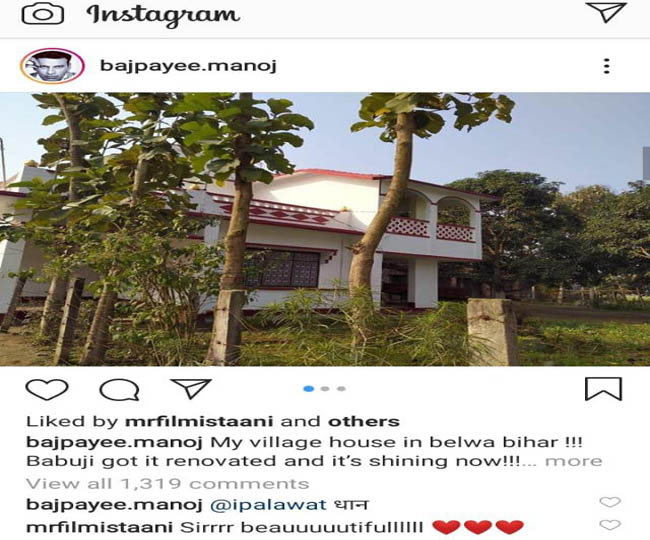Open the camera icon beside Instagram logo
The height and width of the screenshot is (540, 650).
pos(43,14)
